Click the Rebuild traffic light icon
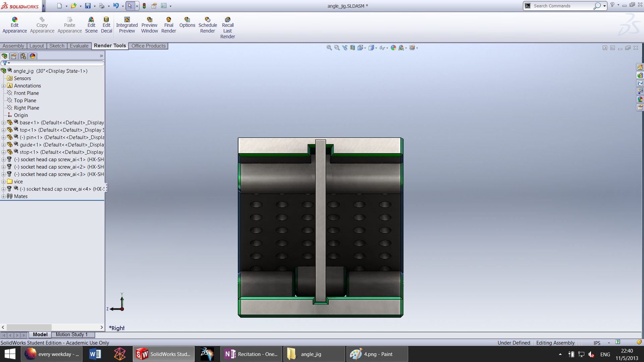 [144, 6]
